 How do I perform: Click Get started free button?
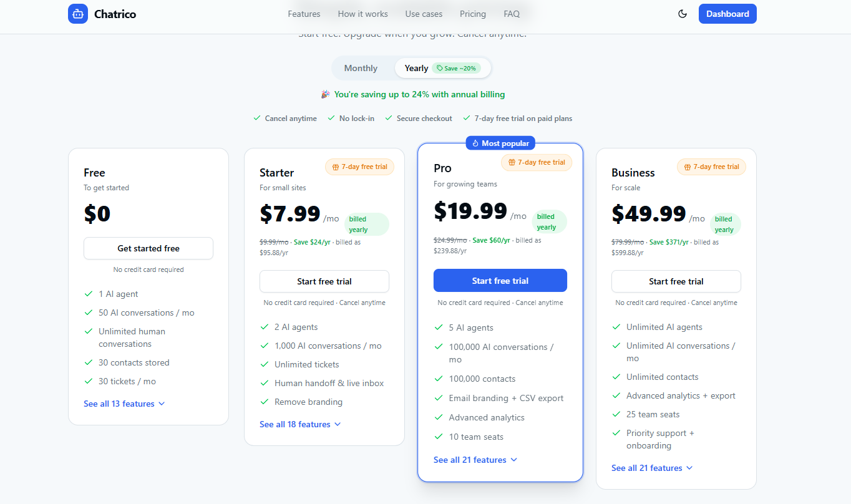point(148,248)
